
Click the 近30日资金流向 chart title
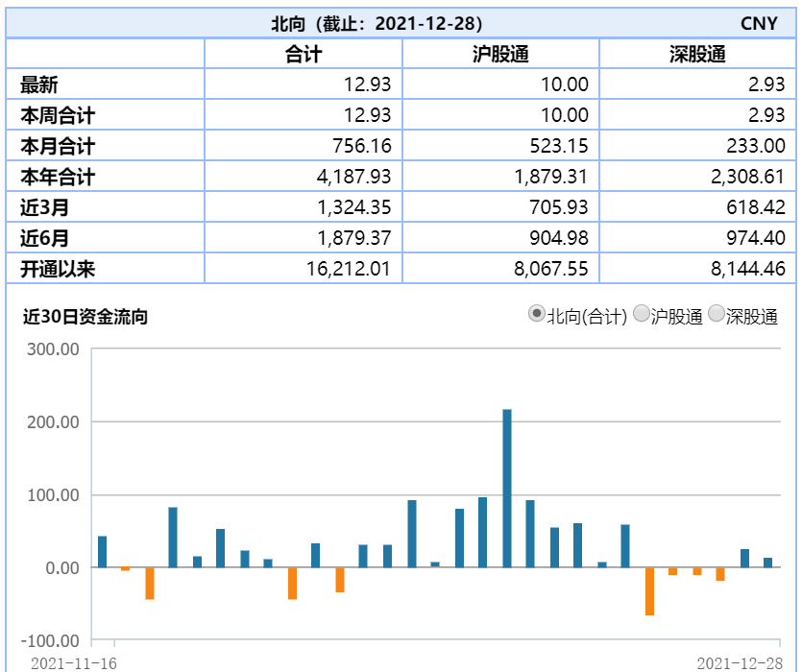pos(85,317)
